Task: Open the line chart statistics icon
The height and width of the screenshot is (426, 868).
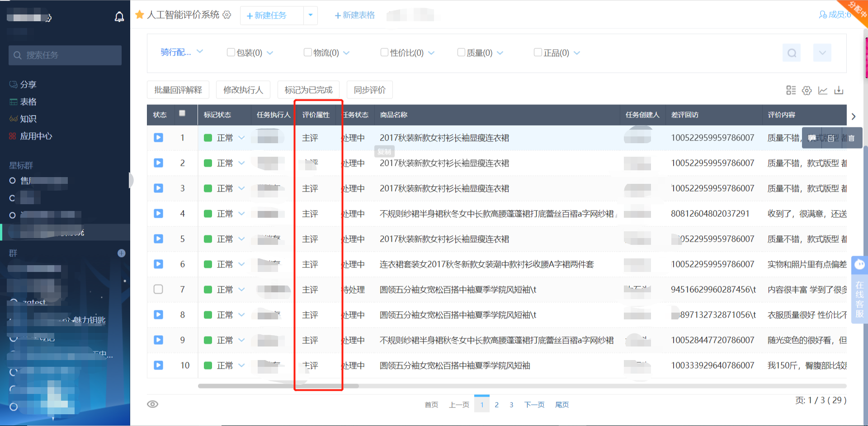Action: point(823,90)
